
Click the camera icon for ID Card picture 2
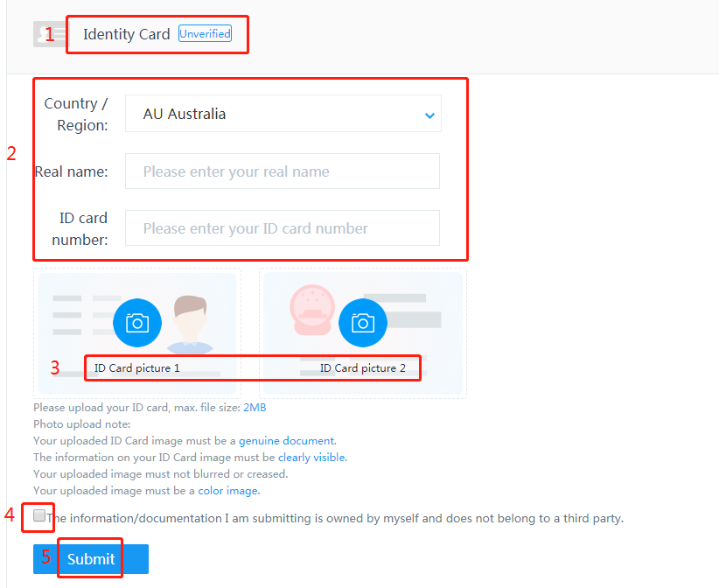click(363, 323)
